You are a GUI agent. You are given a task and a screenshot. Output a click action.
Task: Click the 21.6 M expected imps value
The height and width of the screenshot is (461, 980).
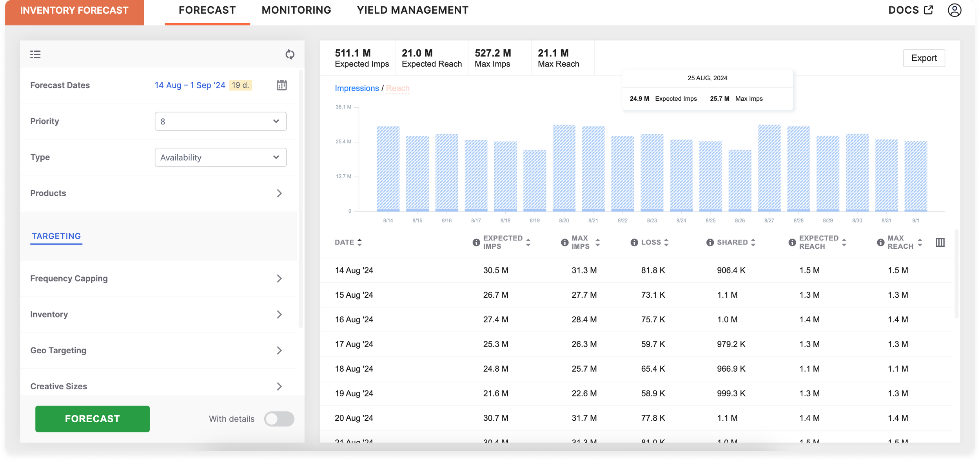pyautogui.click(x=495, y=393)
